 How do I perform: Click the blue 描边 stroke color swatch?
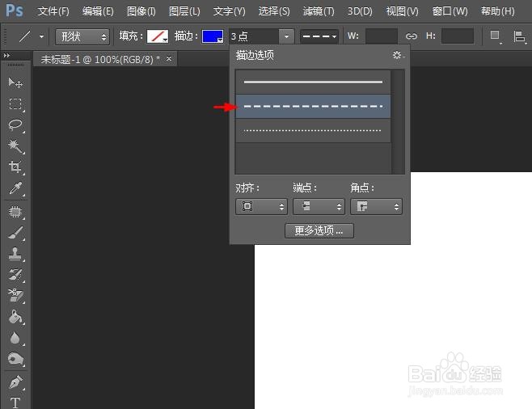pyautogui.click(x=213, y=36)
